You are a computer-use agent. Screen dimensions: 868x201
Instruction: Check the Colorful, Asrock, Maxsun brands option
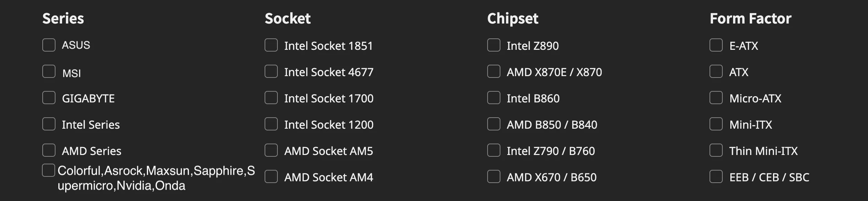49,171
